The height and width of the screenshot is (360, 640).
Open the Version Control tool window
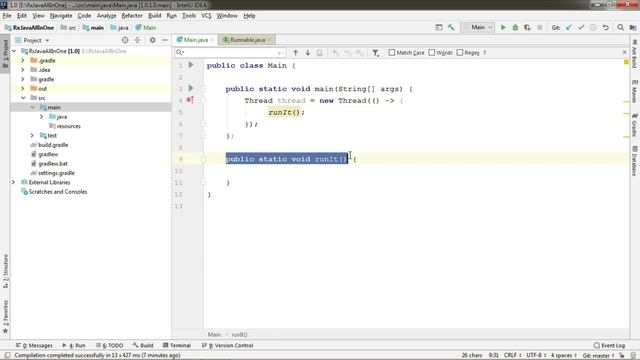(x=228, y=345)
